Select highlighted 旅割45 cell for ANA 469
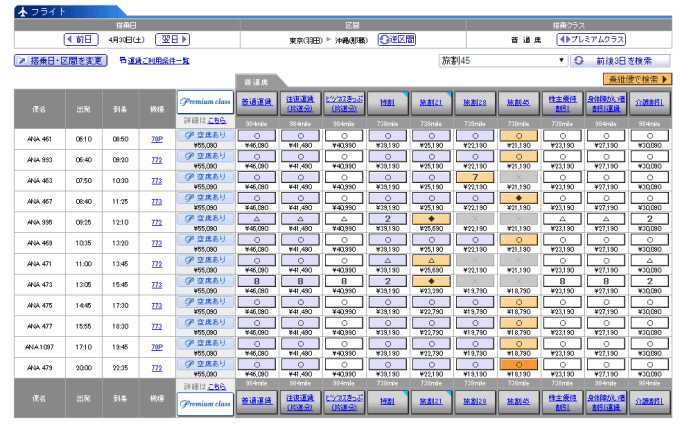680x425 pixels. click(519, 240)
